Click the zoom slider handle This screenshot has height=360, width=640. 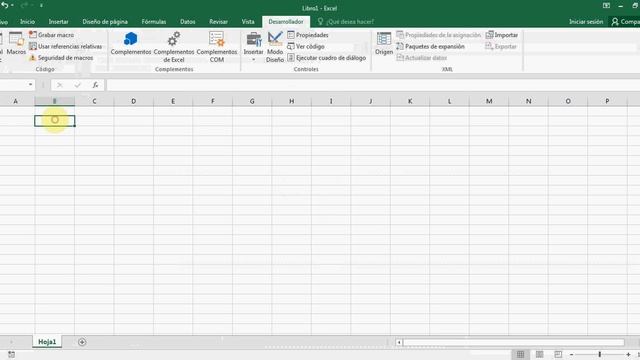[x=600, y=354]
